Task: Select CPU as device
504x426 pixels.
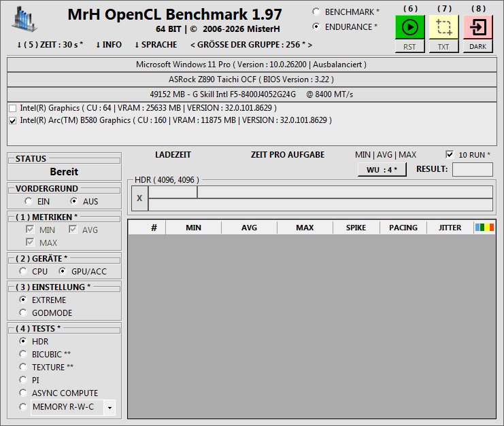Action: pos(23,271)
